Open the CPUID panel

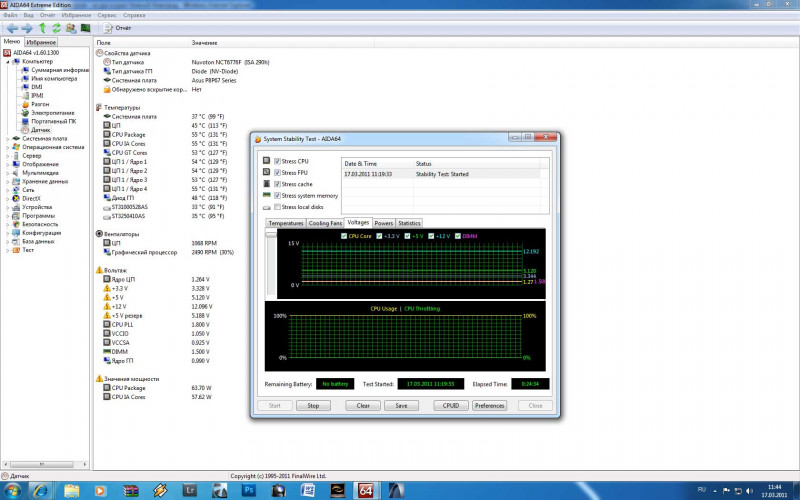pyautogui.click(x=451, y=406)
